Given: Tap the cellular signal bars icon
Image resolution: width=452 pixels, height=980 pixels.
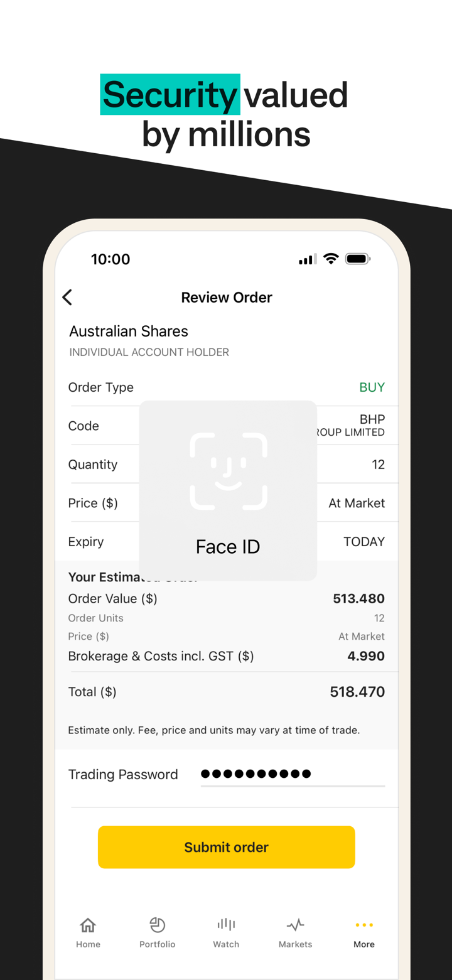Looking at the screenshot, I should point(308,259).
